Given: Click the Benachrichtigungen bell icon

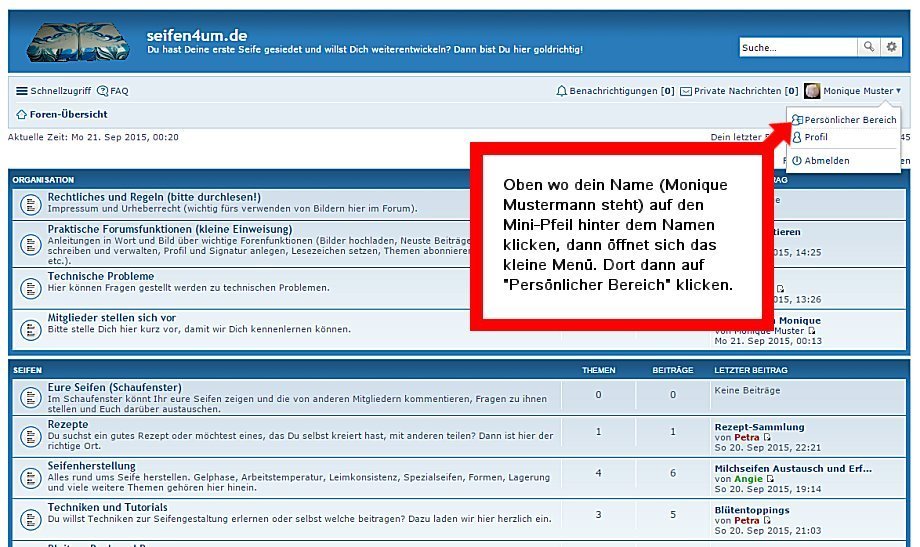Looking at the screenshot, I should (x=561, y=91).
